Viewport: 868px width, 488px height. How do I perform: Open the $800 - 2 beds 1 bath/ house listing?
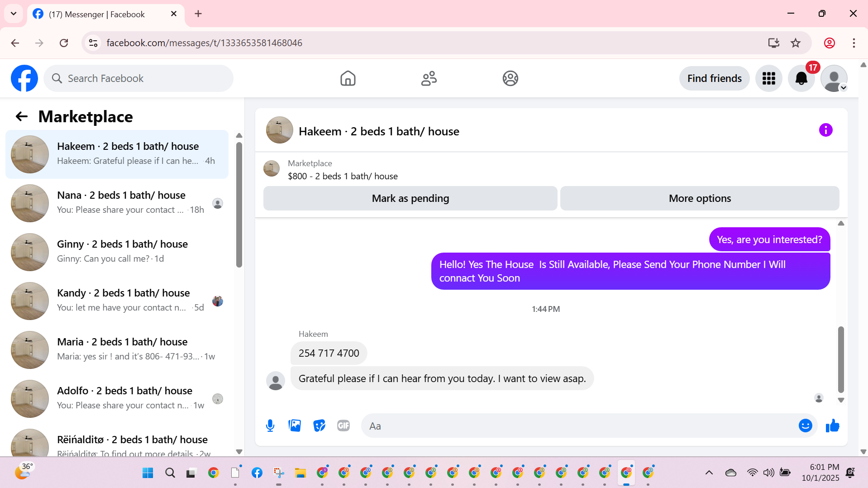point(343,176)
